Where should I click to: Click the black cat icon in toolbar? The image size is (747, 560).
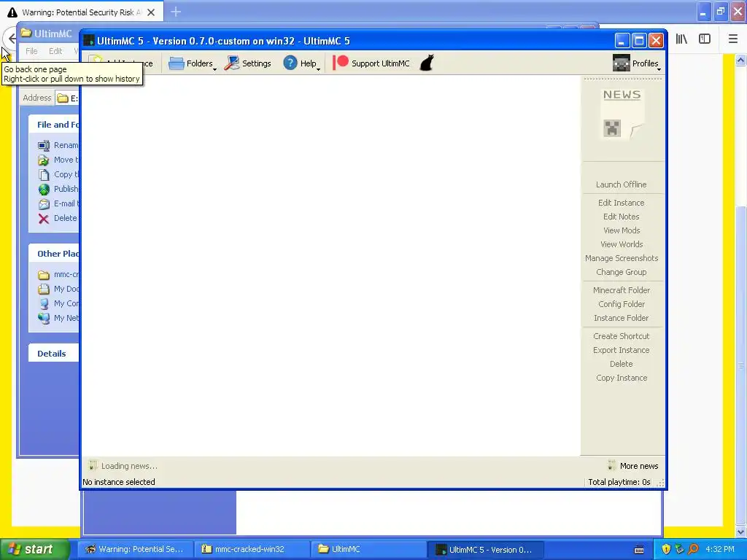pyautogui.click(x=426, y=63)
